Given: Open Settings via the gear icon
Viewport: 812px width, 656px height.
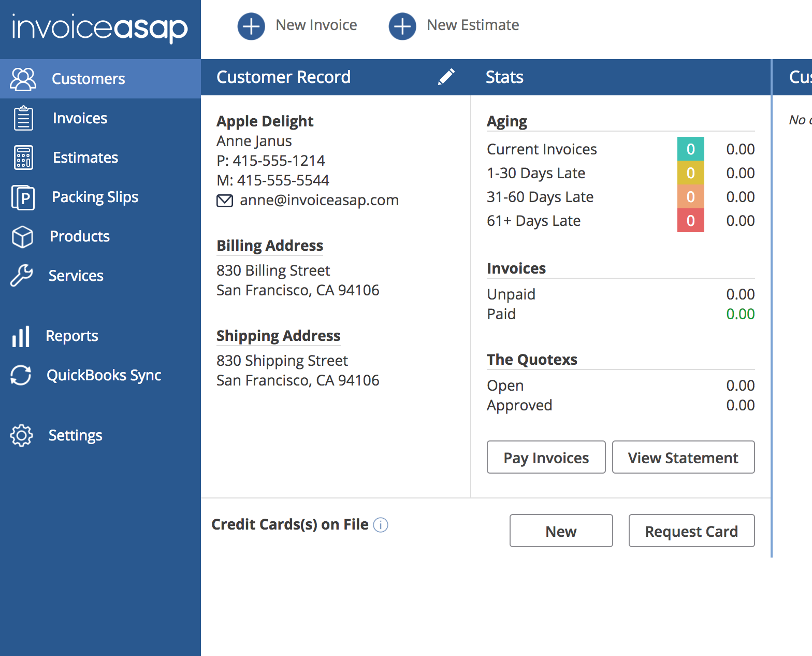Looking at the screenshot, I should pos(21,435).
